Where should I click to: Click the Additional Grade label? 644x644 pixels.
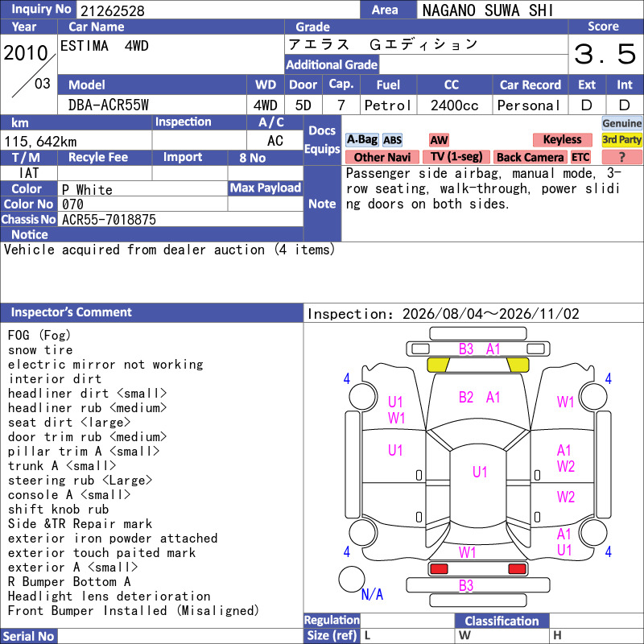click(x=332, y=65)
